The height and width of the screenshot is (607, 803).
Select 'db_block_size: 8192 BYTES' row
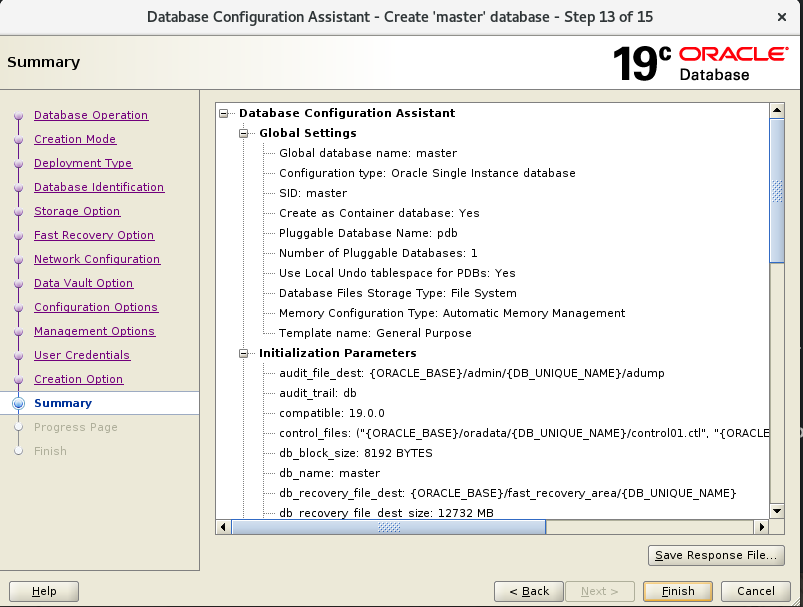(356, 453)
